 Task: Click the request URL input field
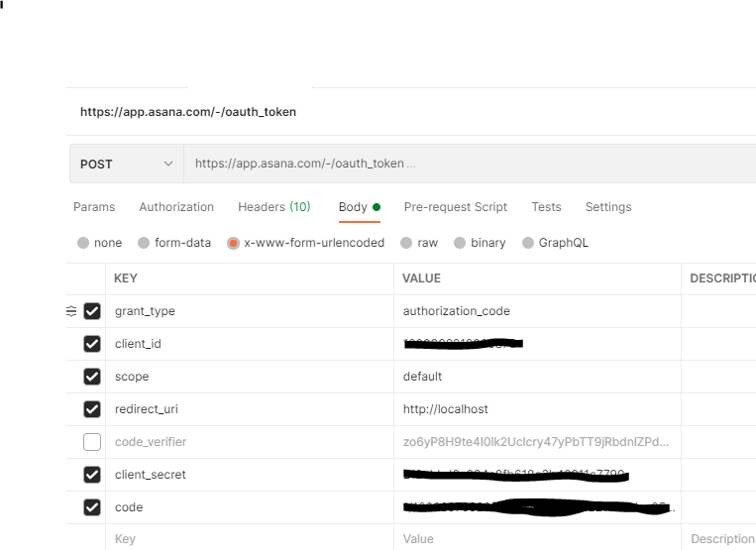click(x=470, y=164)
